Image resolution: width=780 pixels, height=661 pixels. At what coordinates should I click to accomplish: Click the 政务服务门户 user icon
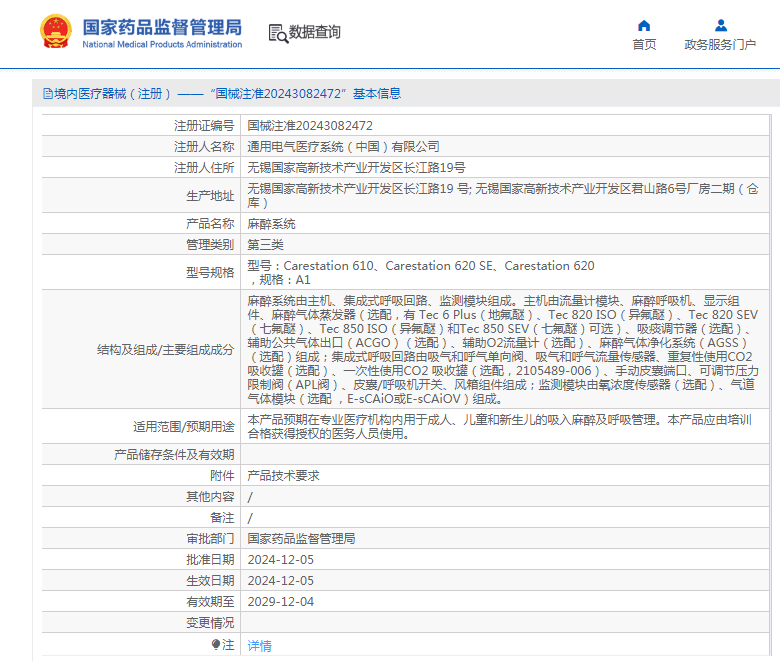point(720,25)
